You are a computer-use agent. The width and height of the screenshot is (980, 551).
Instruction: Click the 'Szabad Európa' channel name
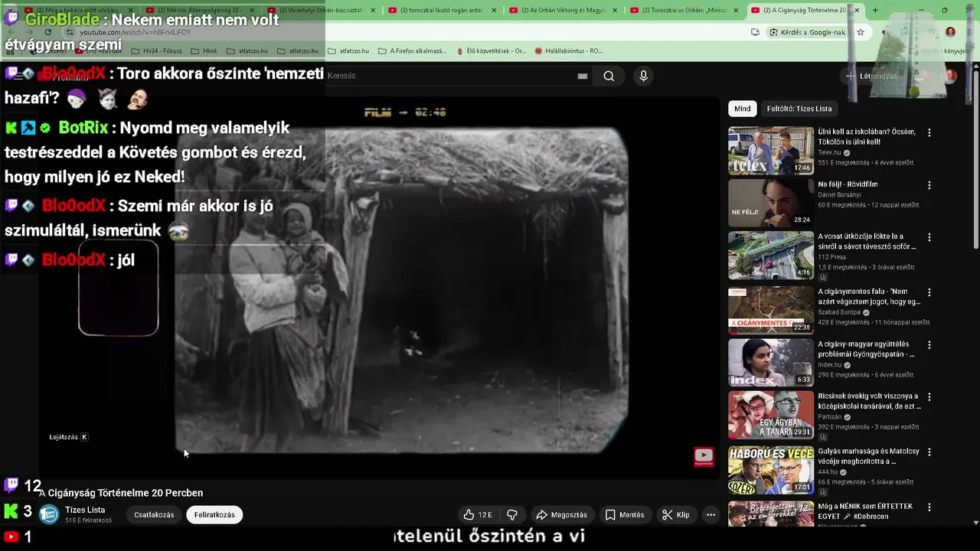point(839,312)
